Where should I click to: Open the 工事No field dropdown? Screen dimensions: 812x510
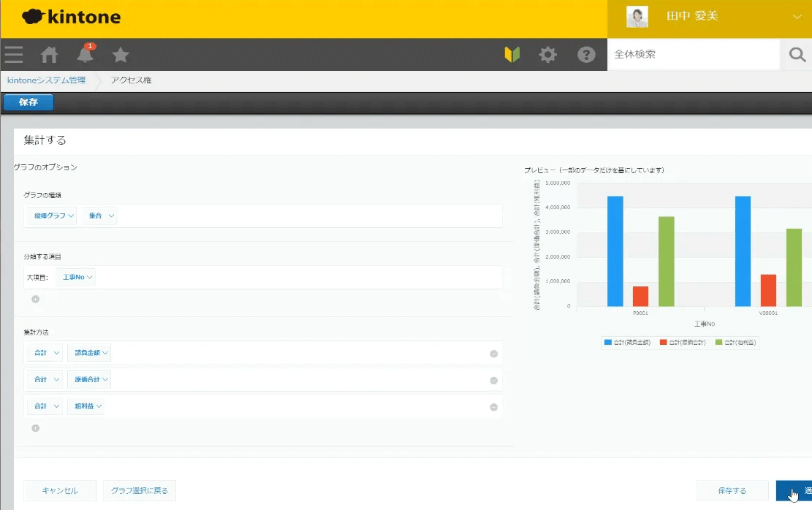(76, 278)
